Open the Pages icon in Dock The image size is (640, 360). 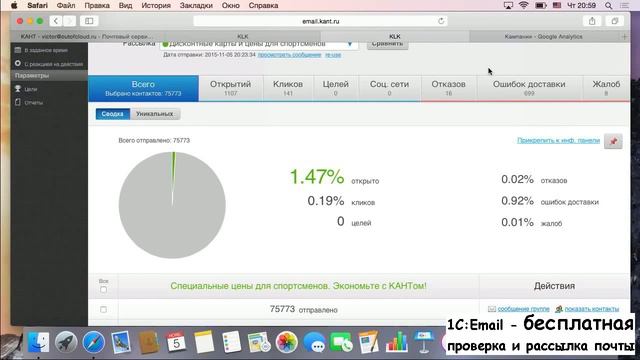pos(369,342)
